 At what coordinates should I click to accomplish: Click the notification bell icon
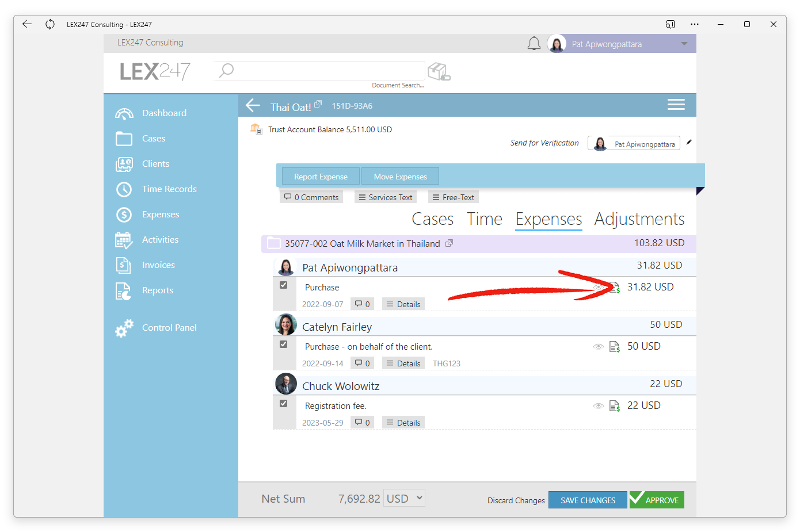click(534, 44)
